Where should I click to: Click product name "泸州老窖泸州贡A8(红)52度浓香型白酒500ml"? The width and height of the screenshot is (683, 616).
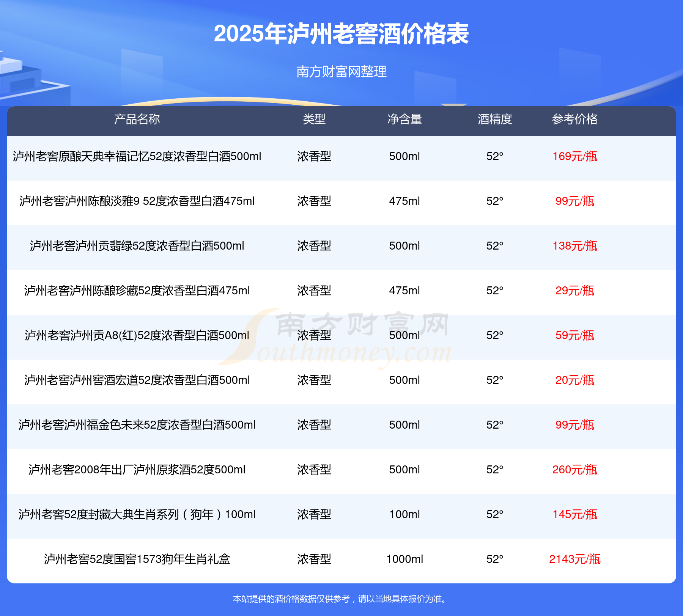tap(137, 335)
